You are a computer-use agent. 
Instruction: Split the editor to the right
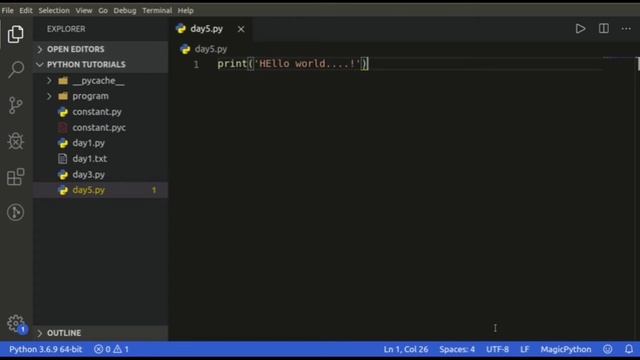604,29
